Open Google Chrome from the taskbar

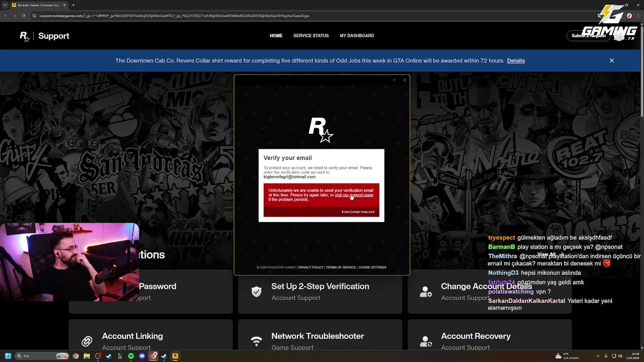(x=75, y=356)
